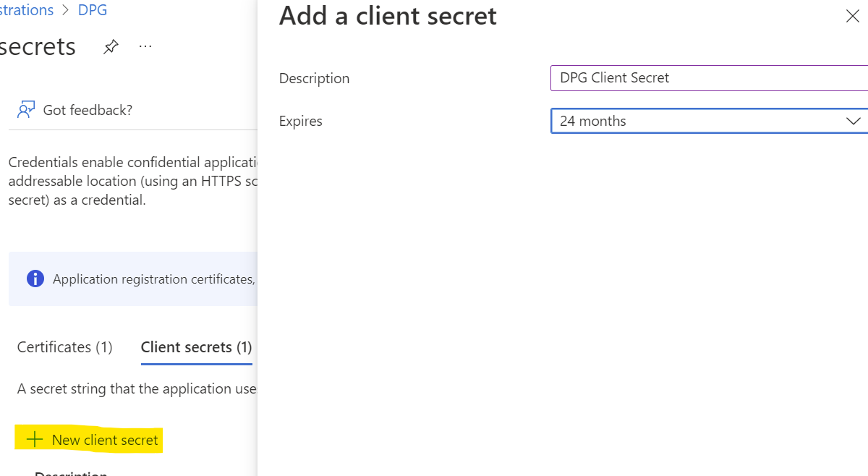Close the Add a client secret panel
This screenshot has width=868, height=476.
(x=852, y=17)
